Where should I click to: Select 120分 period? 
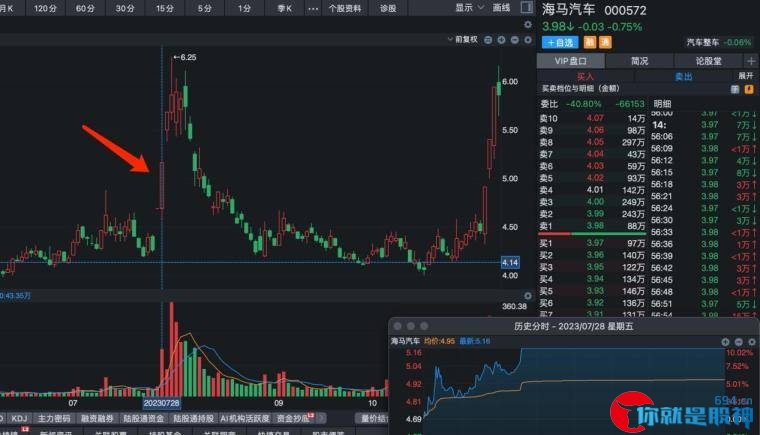45,8
